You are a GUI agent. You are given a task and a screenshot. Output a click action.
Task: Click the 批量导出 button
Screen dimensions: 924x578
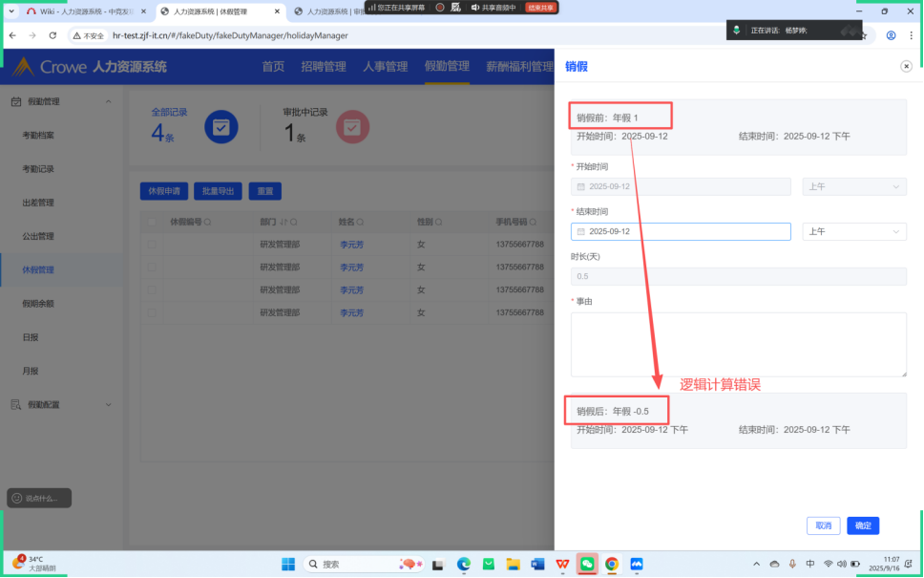[x=218, y=191]
